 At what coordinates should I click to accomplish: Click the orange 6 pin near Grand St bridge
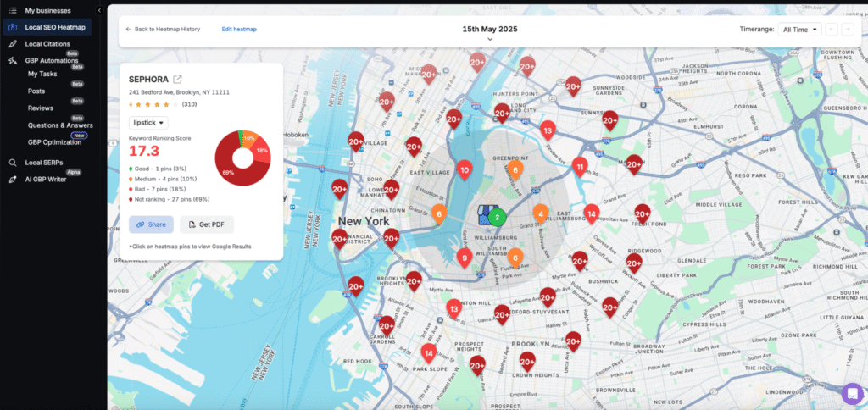[x=439, y=213]
